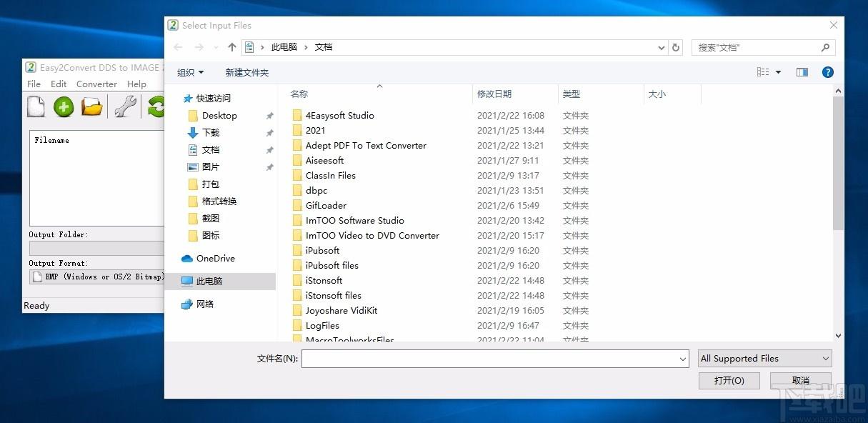Select 打包 folder in navigation pane
Image resolution: width=868 pixels, height=423 pixels.
(211, 184)
